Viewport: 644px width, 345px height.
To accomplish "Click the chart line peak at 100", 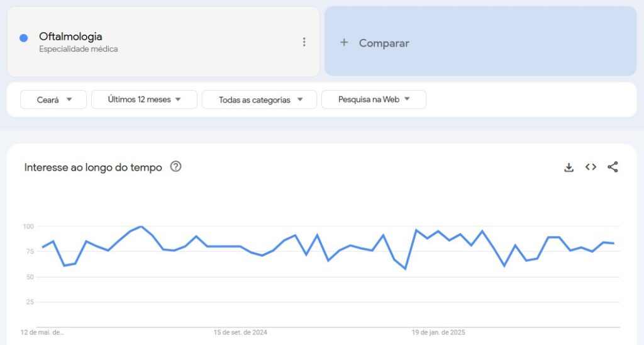I will [142, 227].
